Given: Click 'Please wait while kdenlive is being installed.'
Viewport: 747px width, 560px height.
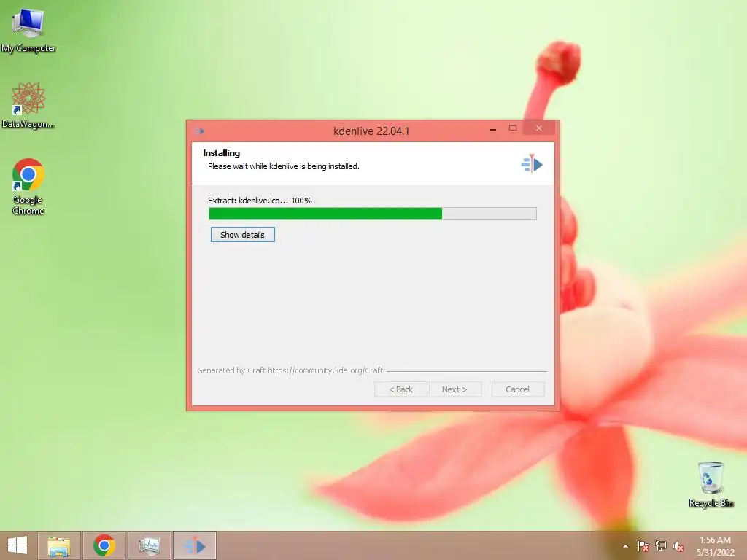Looking at the screenshot, I should click(284, 166).
